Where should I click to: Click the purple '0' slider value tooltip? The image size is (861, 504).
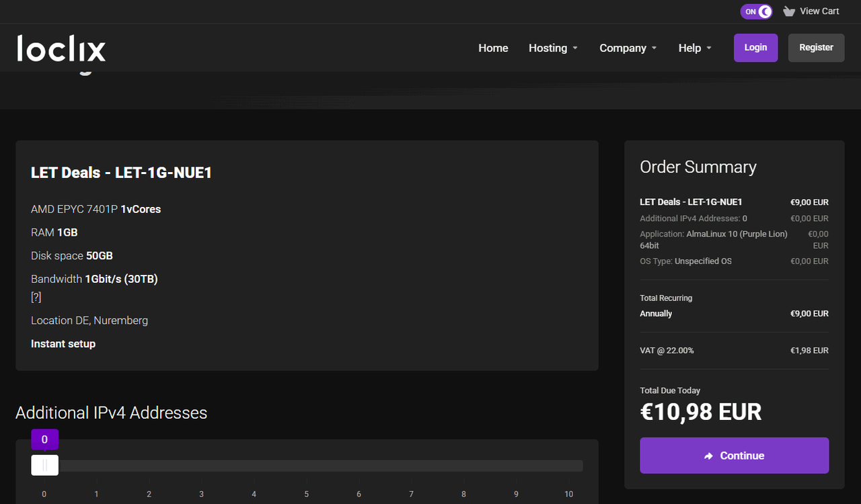(44, 439)
